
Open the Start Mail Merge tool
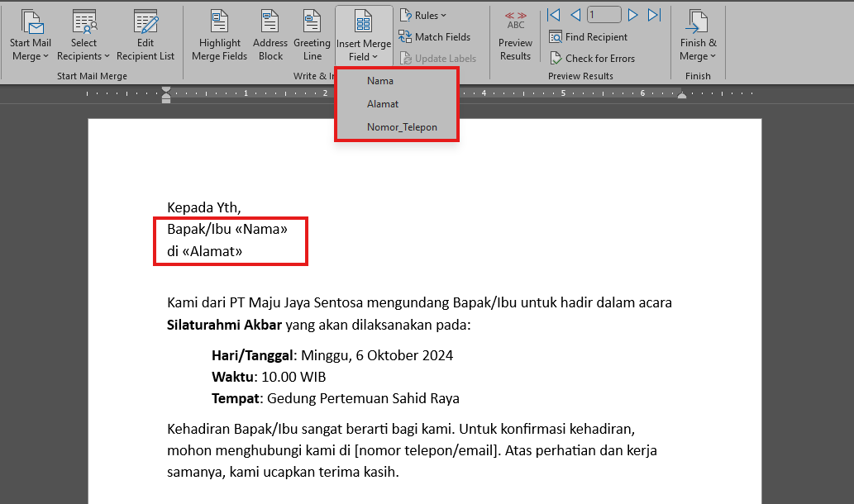click(x=30, y=33)
